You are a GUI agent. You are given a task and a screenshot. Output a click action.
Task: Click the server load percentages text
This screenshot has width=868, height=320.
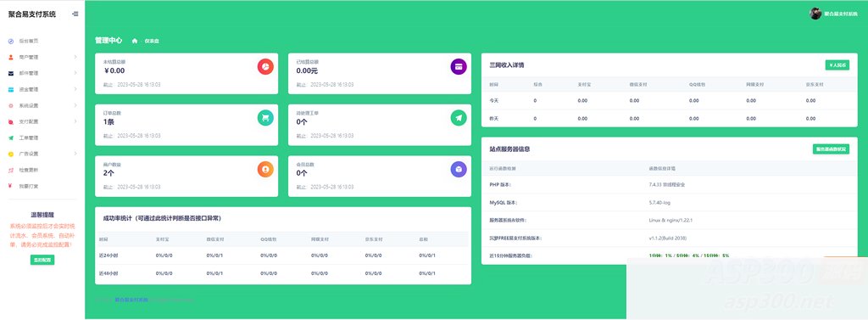(688, 255)
